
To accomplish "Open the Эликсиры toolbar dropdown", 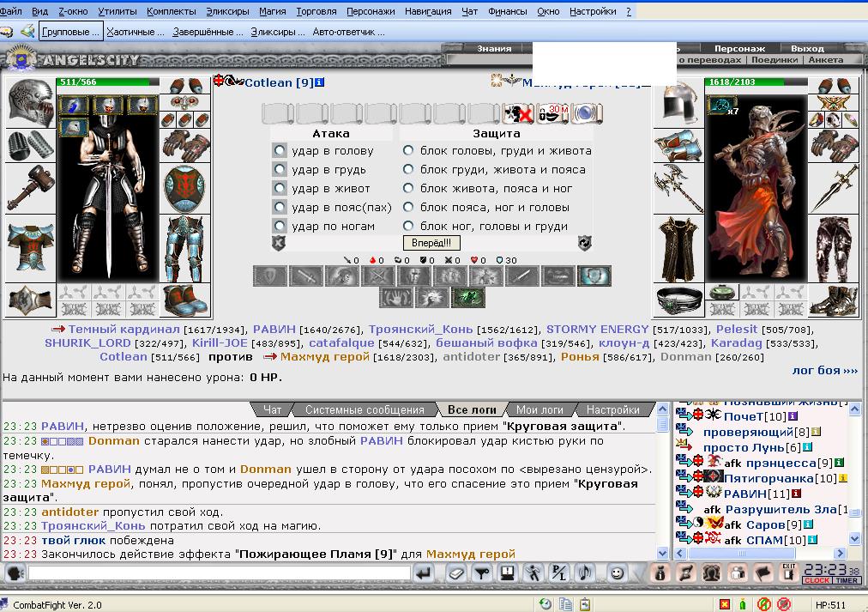I will [x=278, y=32].
